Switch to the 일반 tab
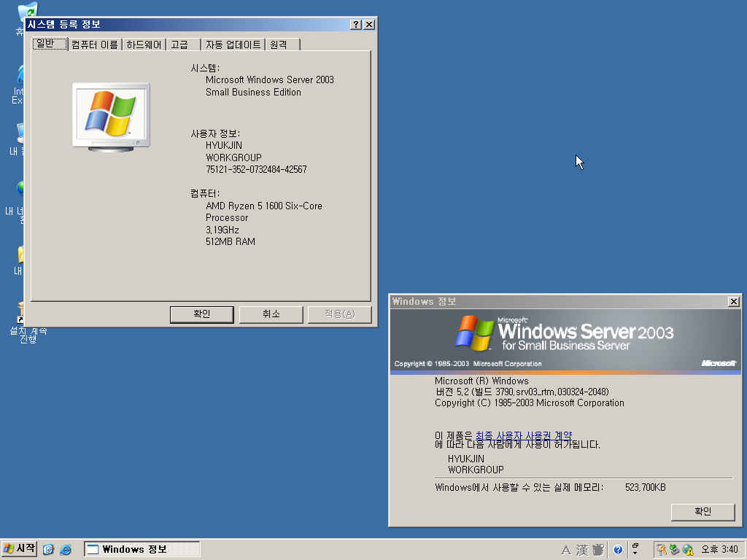 point(50,44)
